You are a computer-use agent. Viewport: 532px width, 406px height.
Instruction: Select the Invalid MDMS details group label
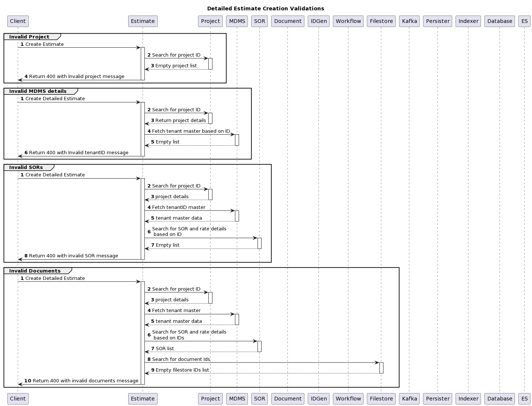coord(38,91)
